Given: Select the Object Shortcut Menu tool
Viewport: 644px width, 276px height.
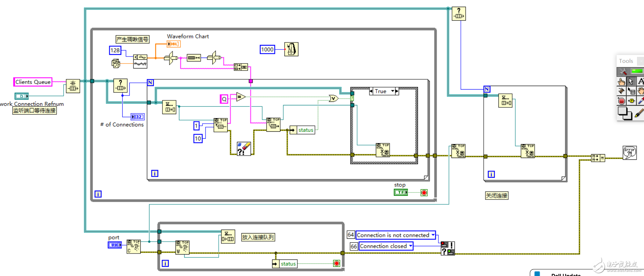Looking at the screenshot, I should [x=631, y=91].
